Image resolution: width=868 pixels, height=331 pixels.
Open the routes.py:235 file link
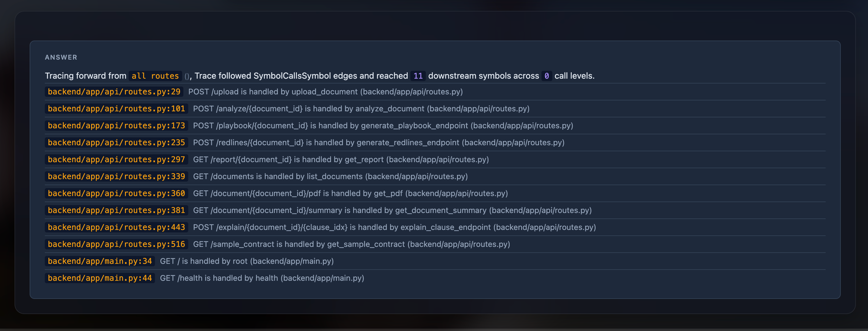[116, 143]
